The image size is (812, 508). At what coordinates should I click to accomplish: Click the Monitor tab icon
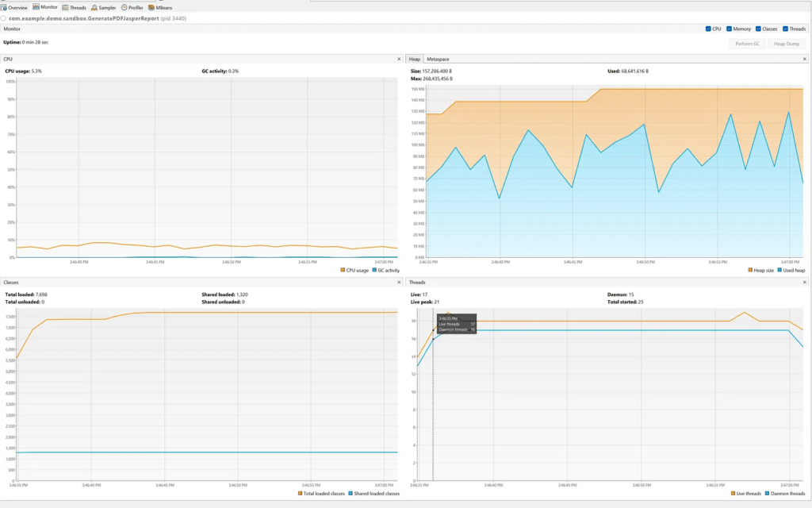click(36, 7)
